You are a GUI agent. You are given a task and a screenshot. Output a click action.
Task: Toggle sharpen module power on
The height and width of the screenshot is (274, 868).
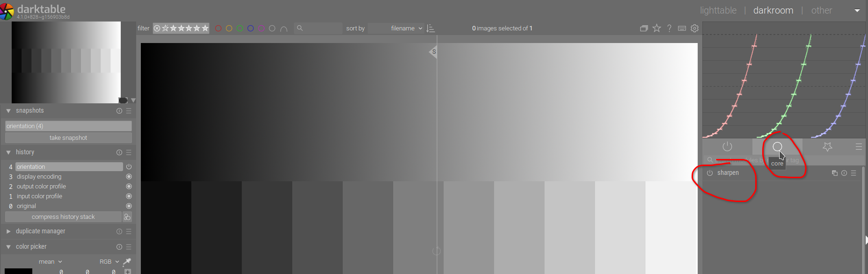(x=710, y=173)
